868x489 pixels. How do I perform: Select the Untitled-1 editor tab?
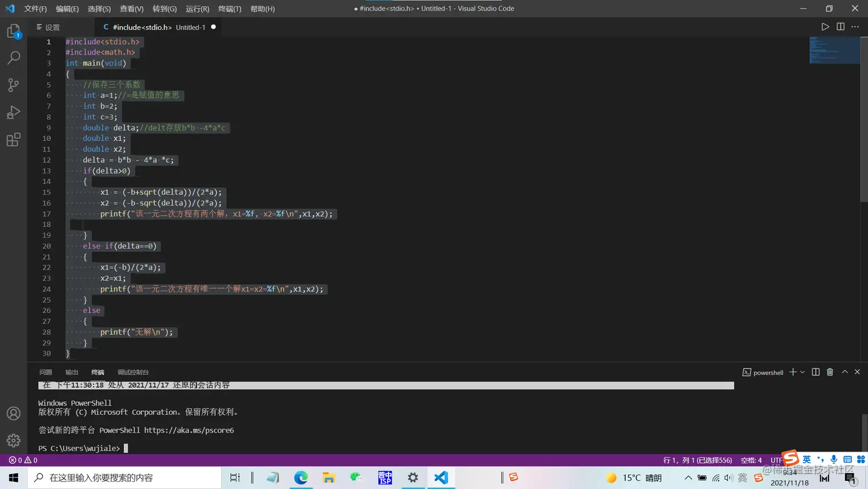pyautogui.click(x=157, y=27)
